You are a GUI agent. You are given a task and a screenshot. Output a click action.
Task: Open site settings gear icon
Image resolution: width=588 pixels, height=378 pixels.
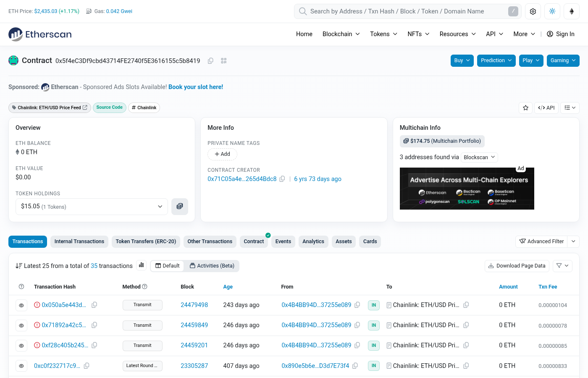(533, 11)
